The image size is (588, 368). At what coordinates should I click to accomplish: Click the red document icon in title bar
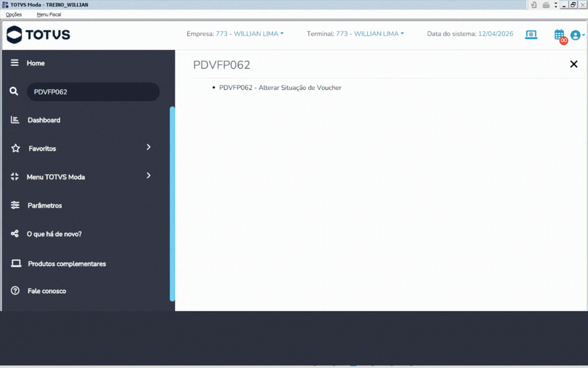(534, 5)
